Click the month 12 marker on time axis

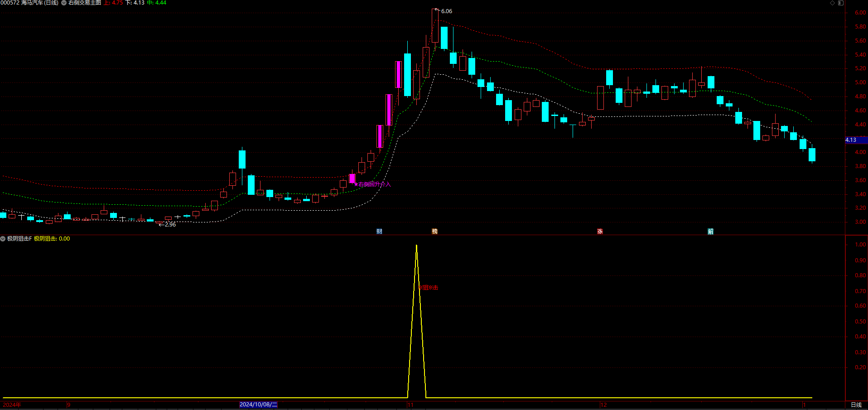(603, 405)
